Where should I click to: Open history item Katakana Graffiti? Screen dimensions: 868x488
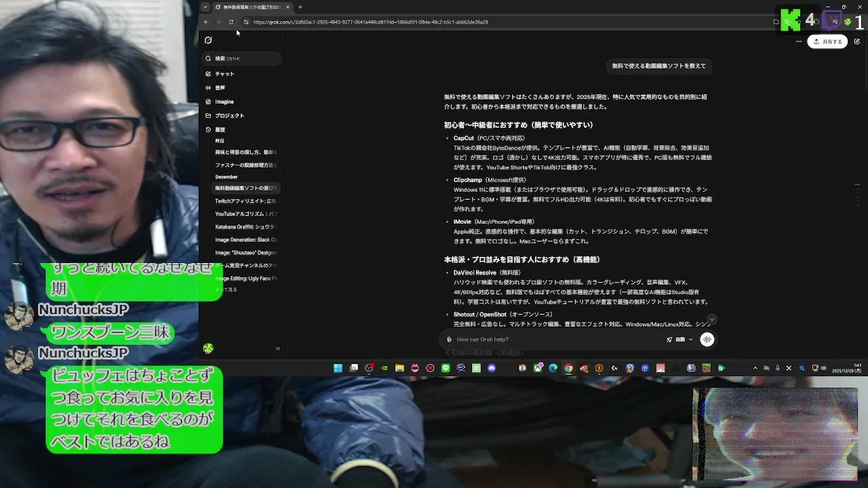point(246,227)
